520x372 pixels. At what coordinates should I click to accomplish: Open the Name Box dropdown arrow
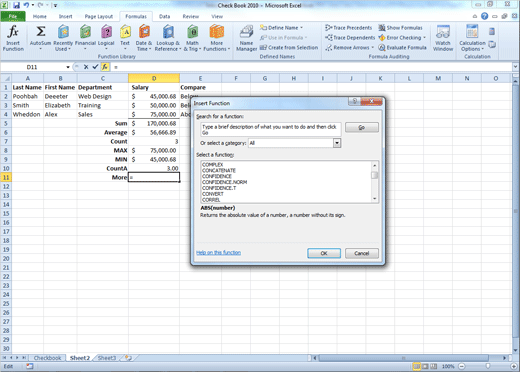(68, 67)
